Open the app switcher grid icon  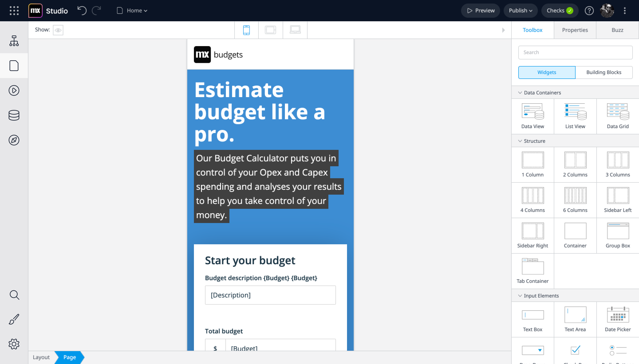(14, 10)
